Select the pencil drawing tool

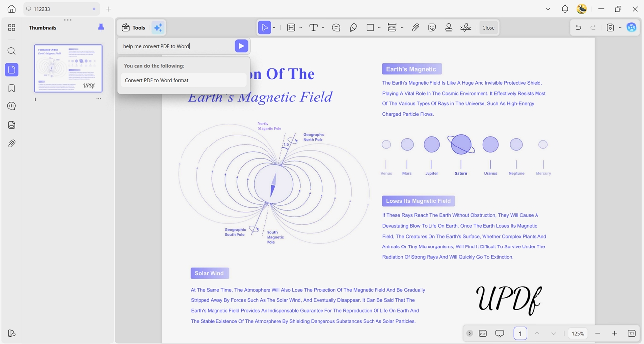(x=353, y=28)
